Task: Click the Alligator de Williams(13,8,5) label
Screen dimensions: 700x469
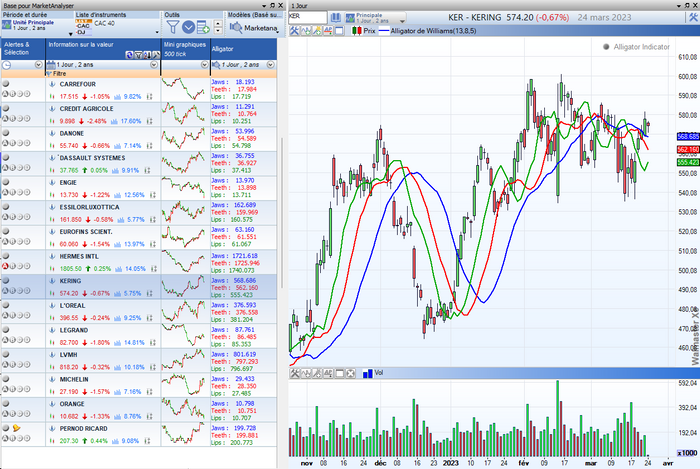Action: click(433, 31)
